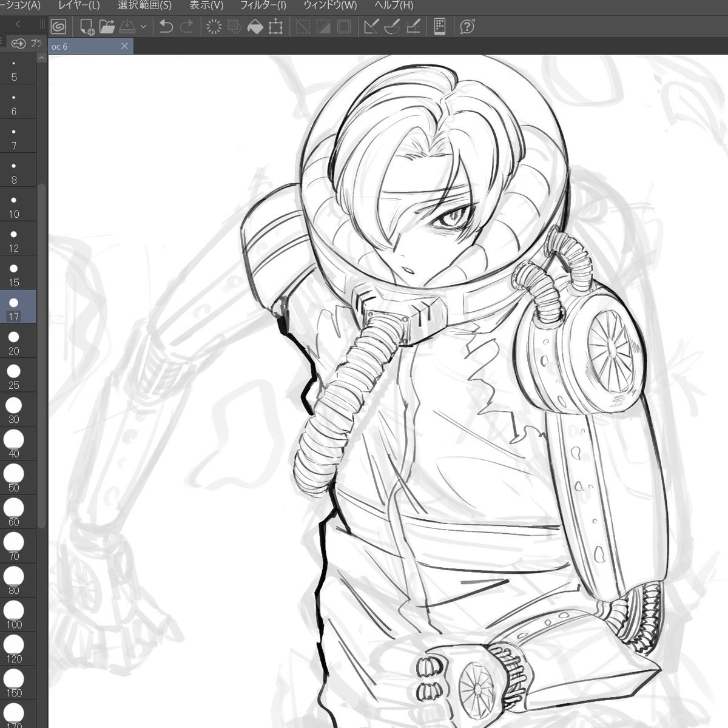Screen dimensions: 728x728
Task: Use brush size 100 preset
Action: point(14,615)
